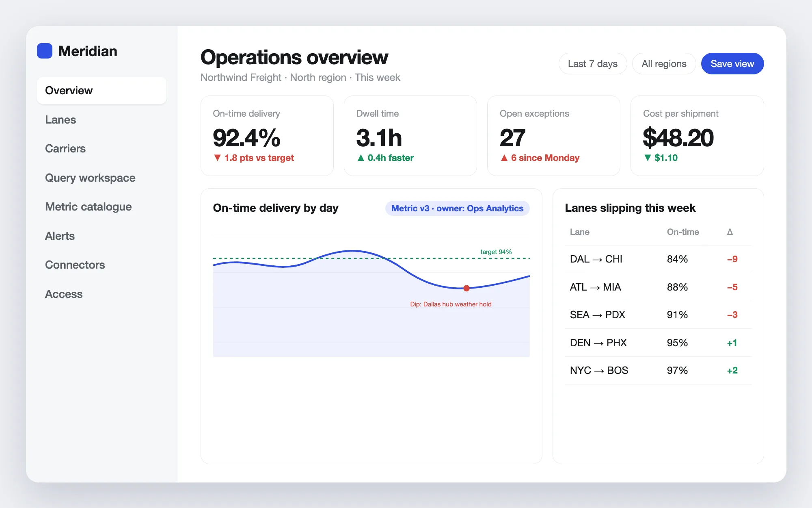
Task: Click the –9 delta value
Action: coord(732,259)
